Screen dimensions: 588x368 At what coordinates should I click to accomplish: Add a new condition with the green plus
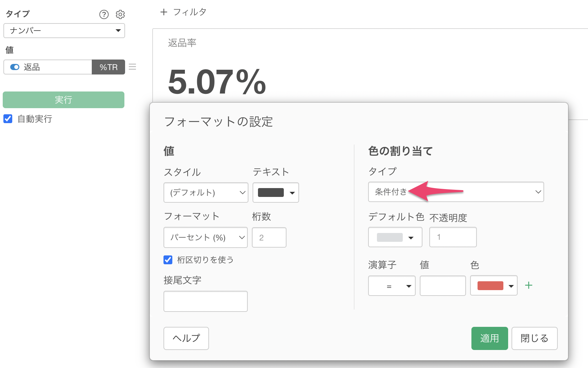[528, 285]
